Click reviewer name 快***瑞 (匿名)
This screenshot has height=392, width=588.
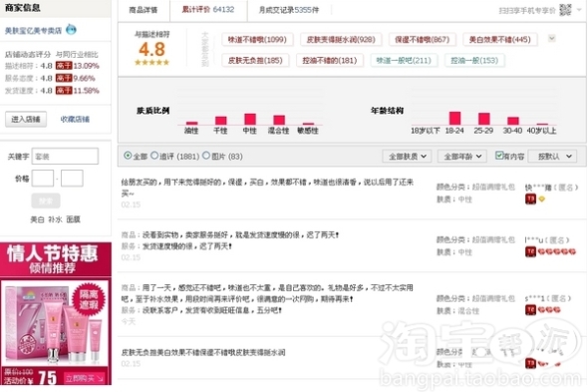[x=552, y=188]
